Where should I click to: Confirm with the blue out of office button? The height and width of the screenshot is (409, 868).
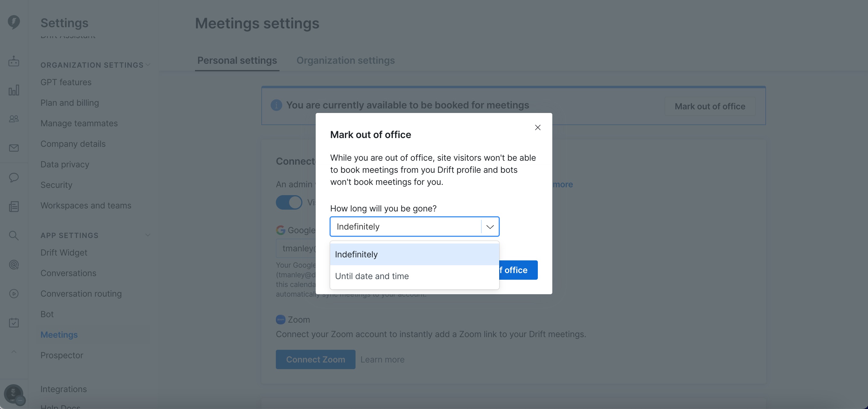[x=518, y=270]
